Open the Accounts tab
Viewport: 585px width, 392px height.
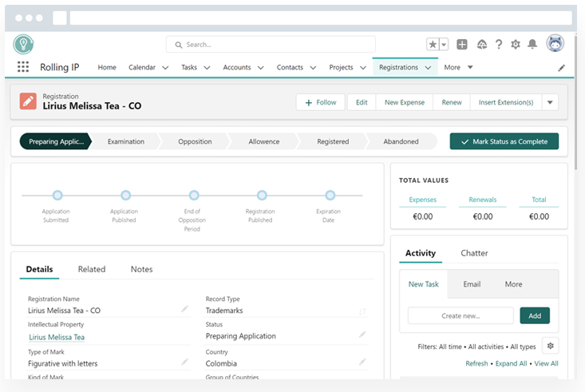click(237, 67)
